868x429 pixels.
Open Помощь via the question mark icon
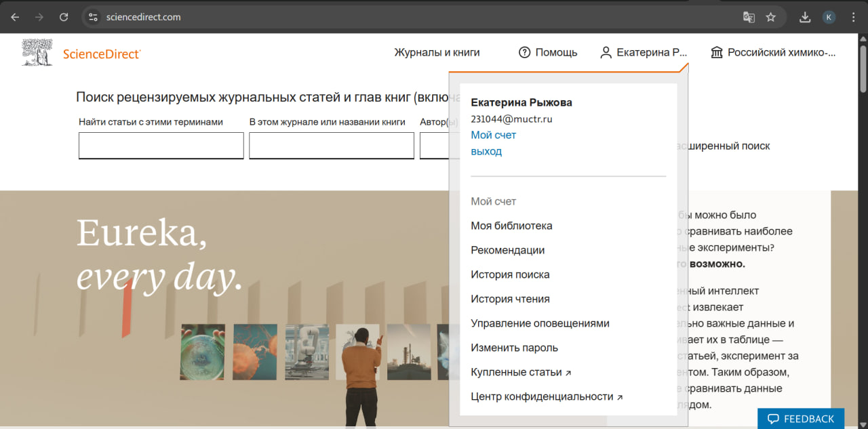(524, 52)
